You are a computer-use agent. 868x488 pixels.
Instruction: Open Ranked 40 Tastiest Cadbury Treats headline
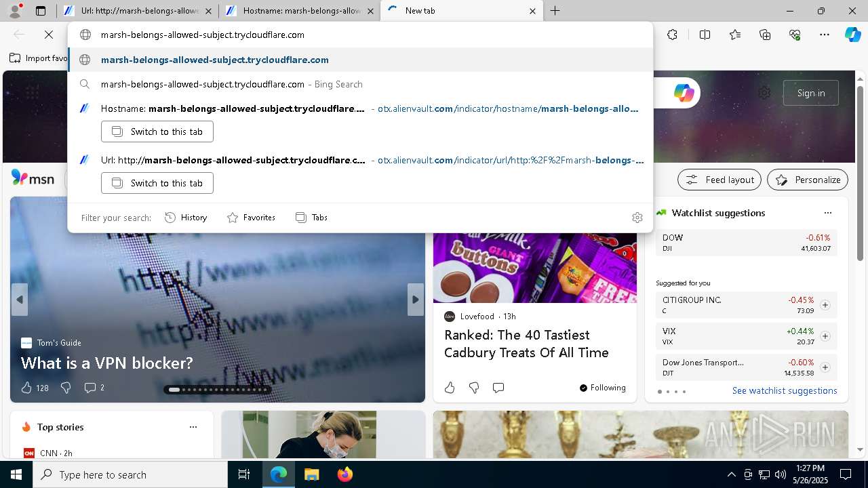[526, 344]
